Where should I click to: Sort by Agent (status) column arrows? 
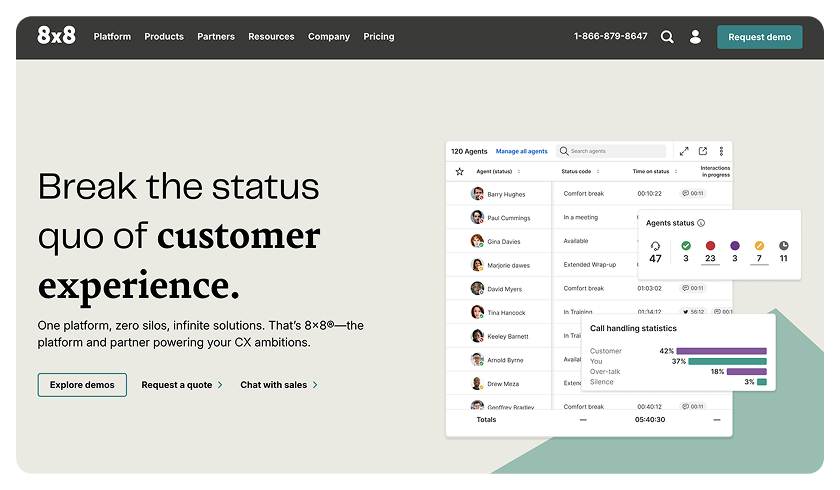[519, 171]
